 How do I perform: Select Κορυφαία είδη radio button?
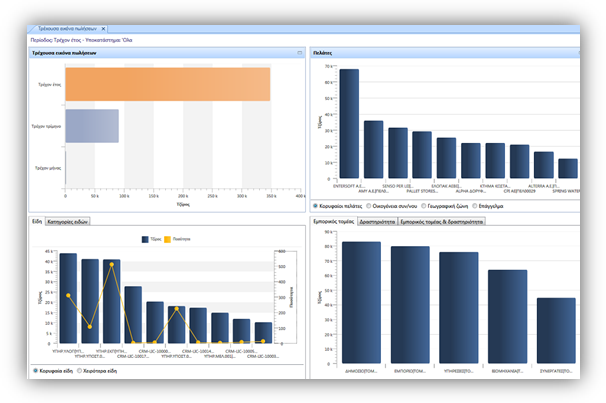click(36, 371)
